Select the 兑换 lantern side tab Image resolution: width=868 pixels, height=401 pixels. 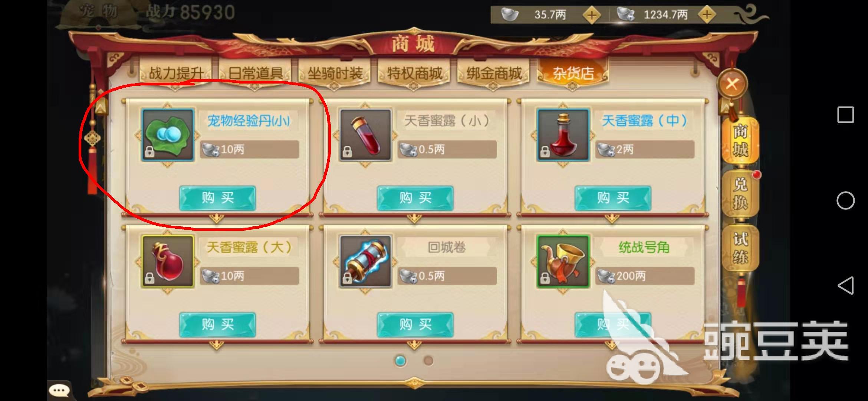coord(740,193)
